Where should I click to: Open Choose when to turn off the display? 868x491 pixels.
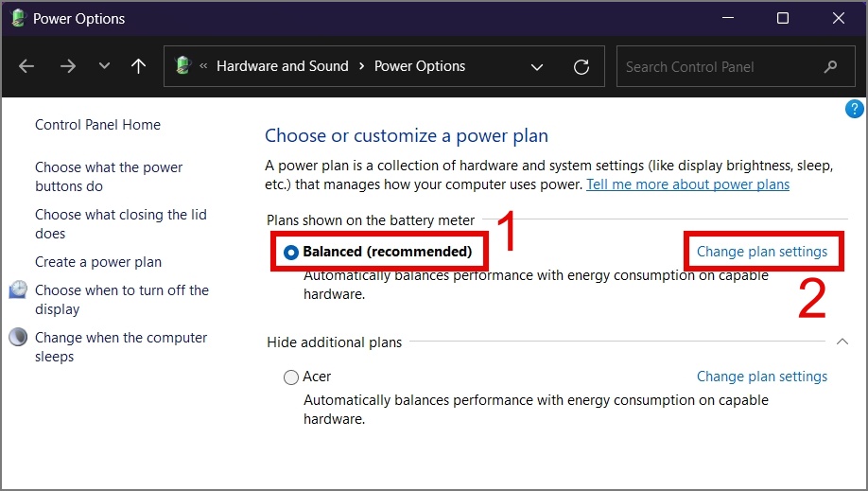(122, 299)
